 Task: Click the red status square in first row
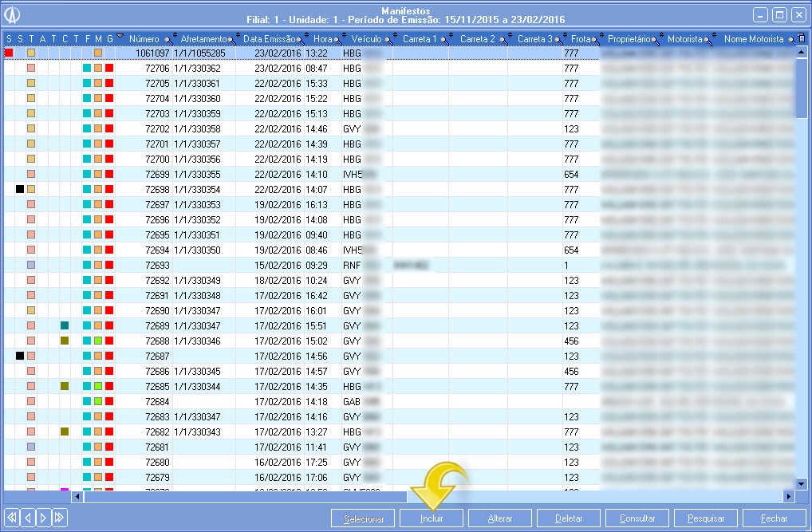[x=9, y=53]
